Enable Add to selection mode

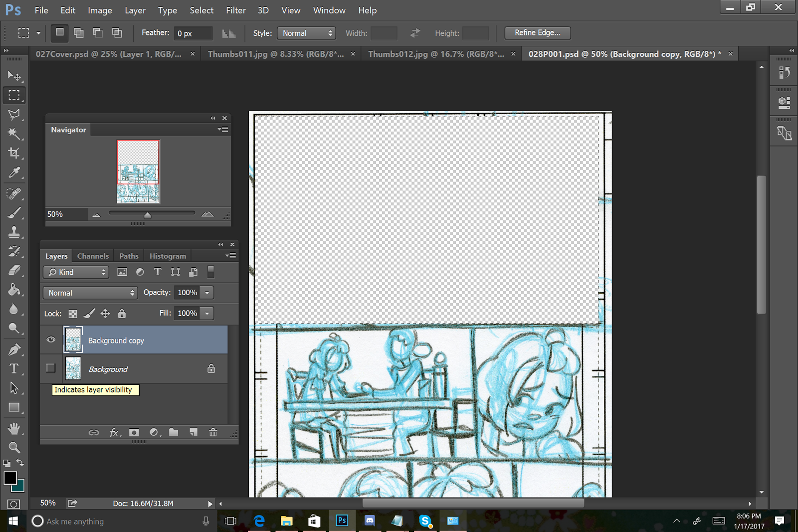tap(79, 33)
